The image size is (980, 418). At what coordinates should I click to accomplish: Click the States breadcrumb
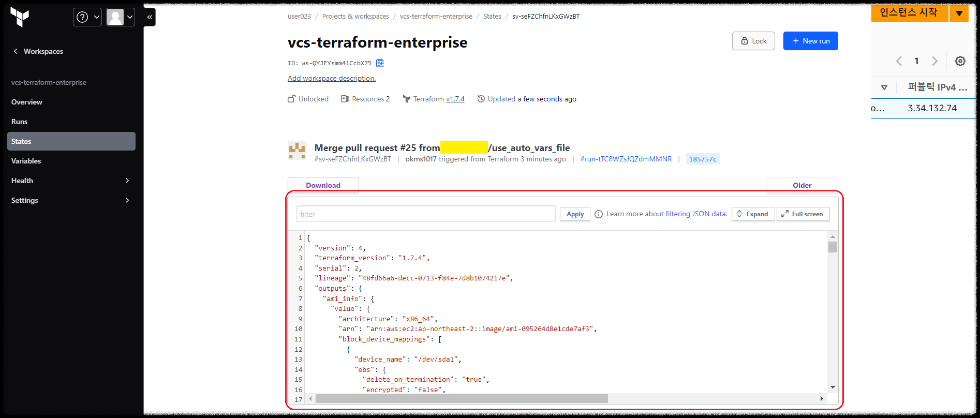click(x=492, y=17)
